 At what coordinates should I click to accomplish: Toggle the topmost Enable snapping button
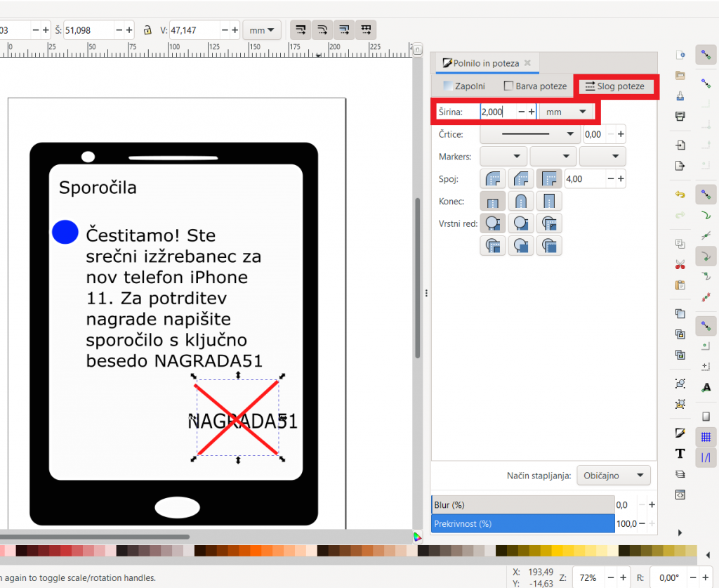(706, 55)
